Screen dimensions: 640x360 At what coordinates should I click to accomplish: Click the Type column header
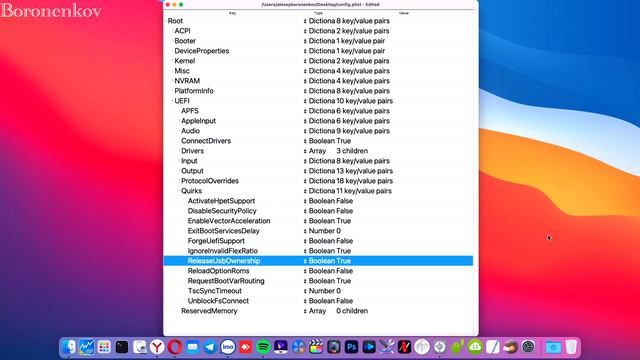318,13
